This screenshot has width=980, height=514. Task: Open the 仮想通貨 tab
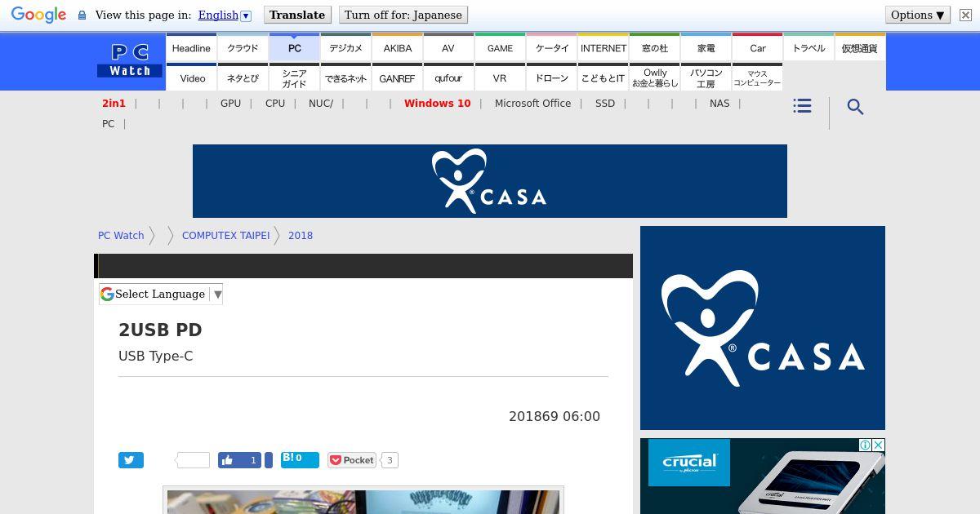pos(860,48)
